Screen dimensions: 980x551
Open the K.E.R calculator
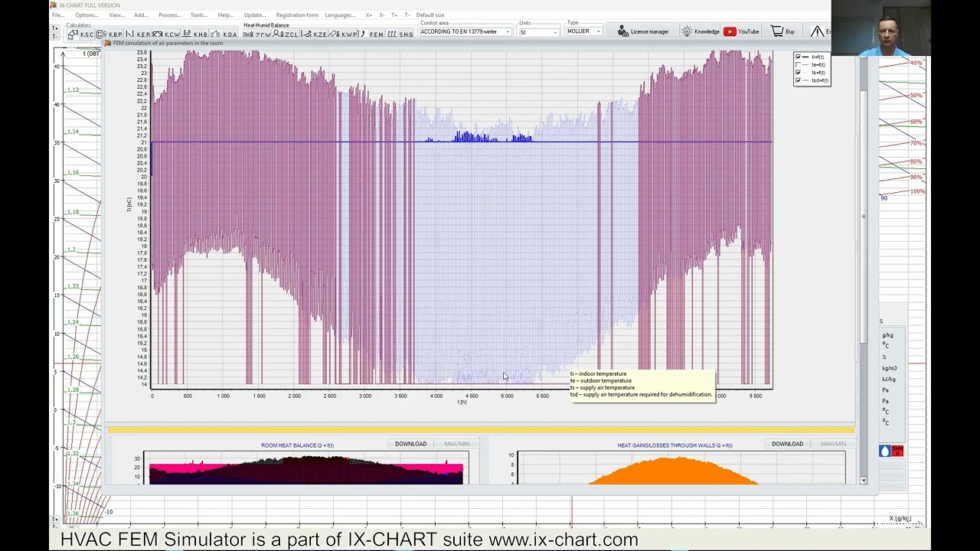pos(138,34)
